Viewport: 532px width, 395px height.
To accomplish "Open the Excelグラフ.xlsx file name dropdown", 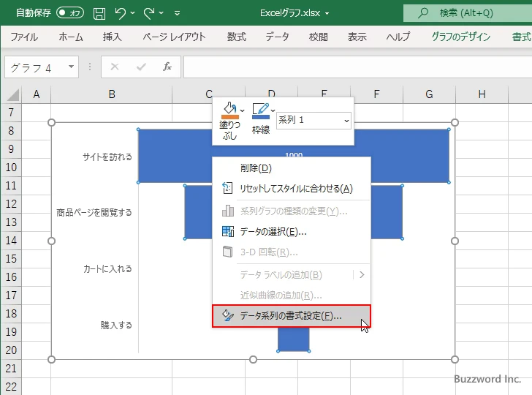I will [x=327, y=13].
